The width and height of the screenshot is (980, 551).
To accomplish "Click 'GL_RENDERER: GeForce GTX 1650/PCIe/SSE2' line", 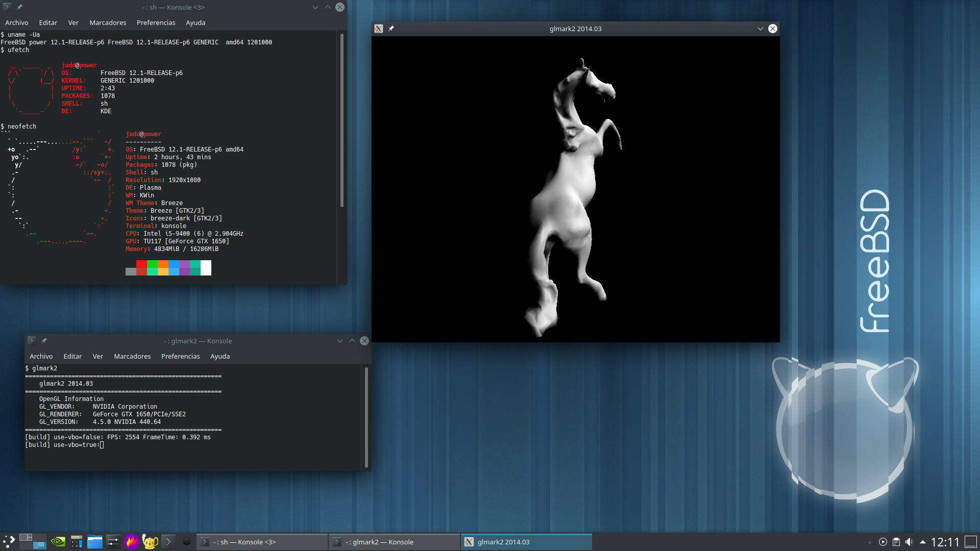I will click(112, 414).
